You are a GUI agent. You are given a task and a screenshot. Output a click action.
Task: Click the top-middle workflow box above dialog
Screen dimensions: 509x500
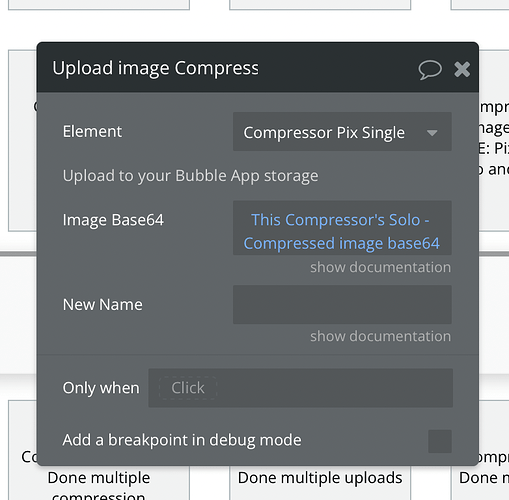320,5
